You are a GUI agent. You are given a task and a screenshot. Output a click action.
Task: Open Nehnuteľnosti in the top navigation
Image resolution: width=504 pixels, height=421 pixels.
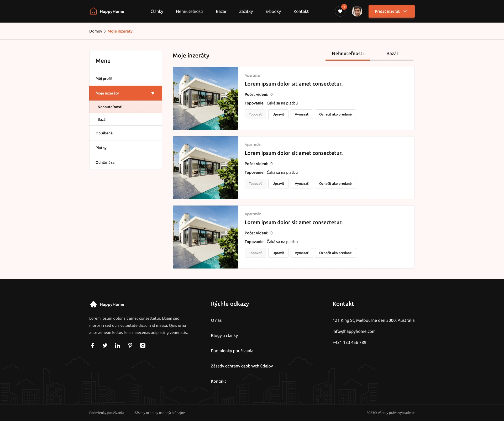(190, 11)
